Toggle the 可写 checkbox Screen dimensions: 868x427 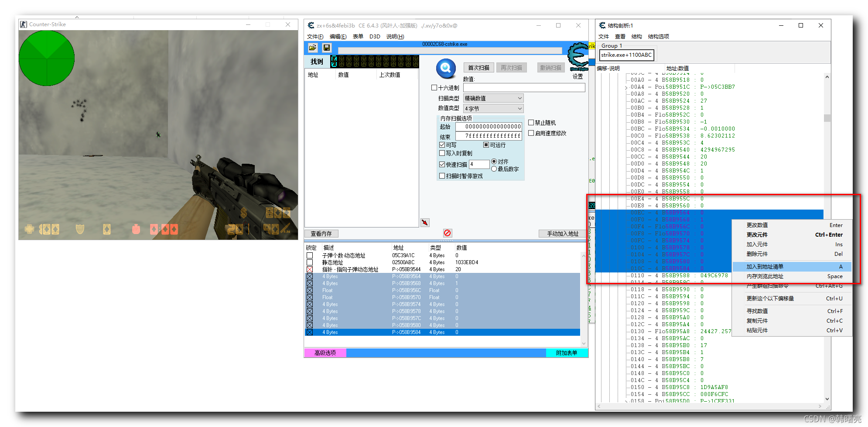(x=442, y=145)
